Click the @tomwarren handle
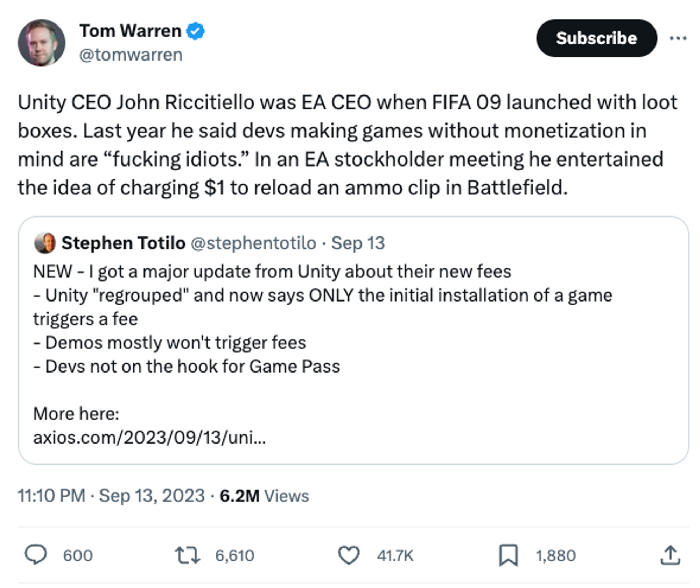The image size is (700, 588). pyautogui.click(x=131, y=55)
